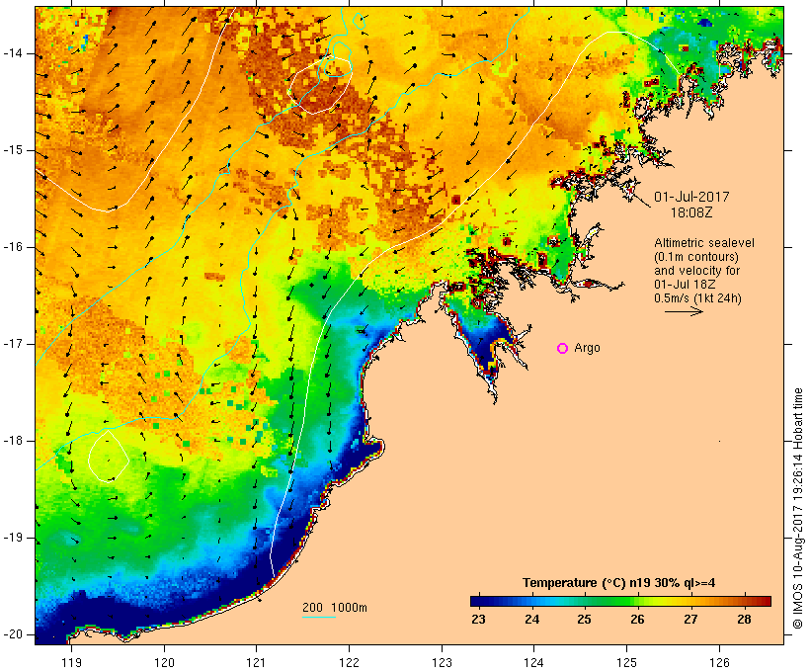Viewport: 810px width, 672px height.
Task: Click the colorbar tick label '27'
Action: coord(690,619)
